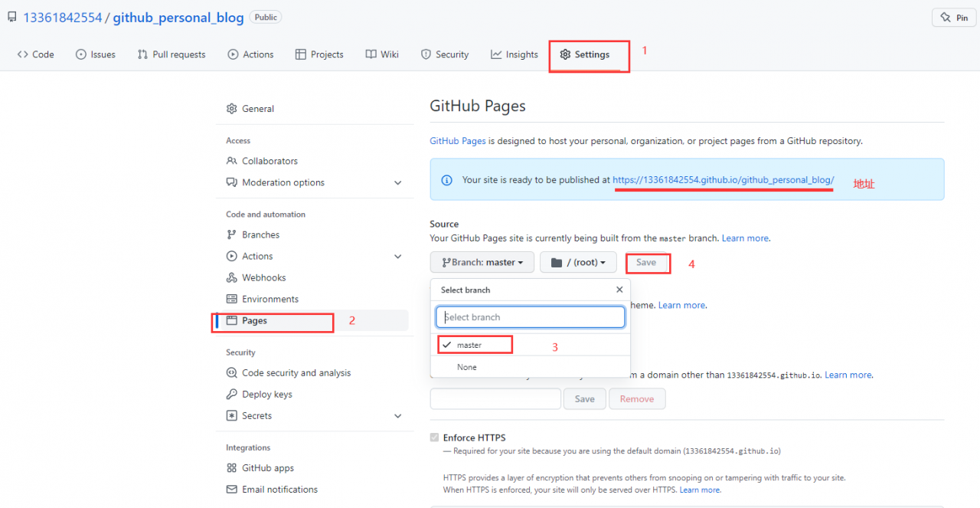Click the info icon in the blue banner

pos(447,180)
